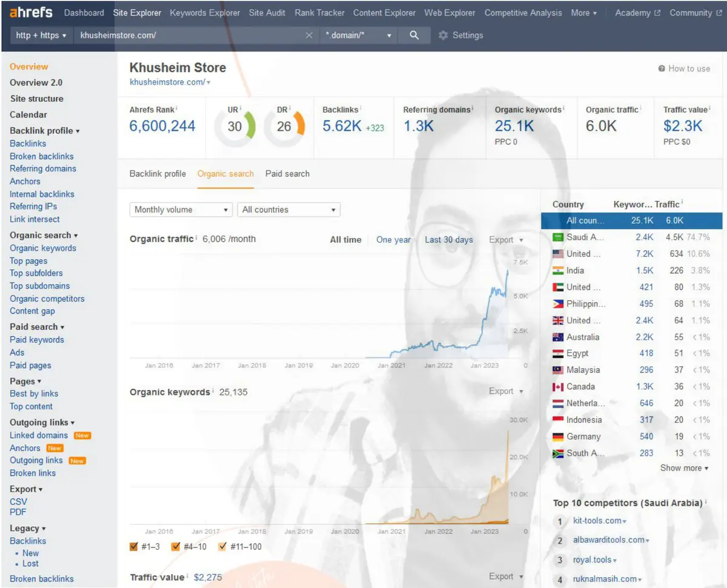The image size is (727, 588).
Task: Click the Germany flag icon
Action: tap(558, 437)
